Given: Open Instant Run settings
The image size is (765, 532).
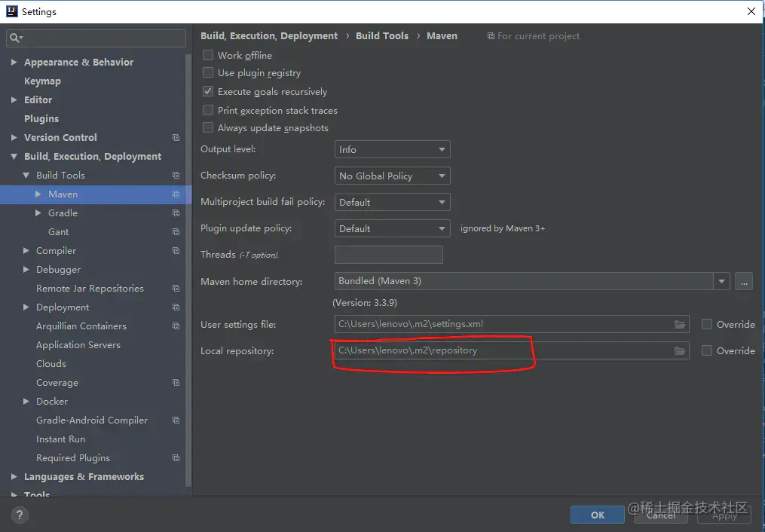Looking at the screenshot, I should pos(60,439).
